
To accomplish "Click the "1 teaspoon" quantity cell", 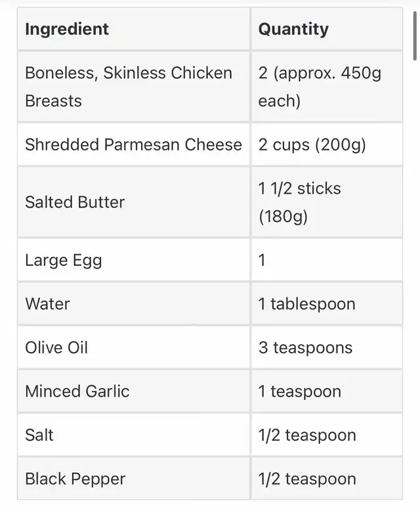I will (299, 391).
